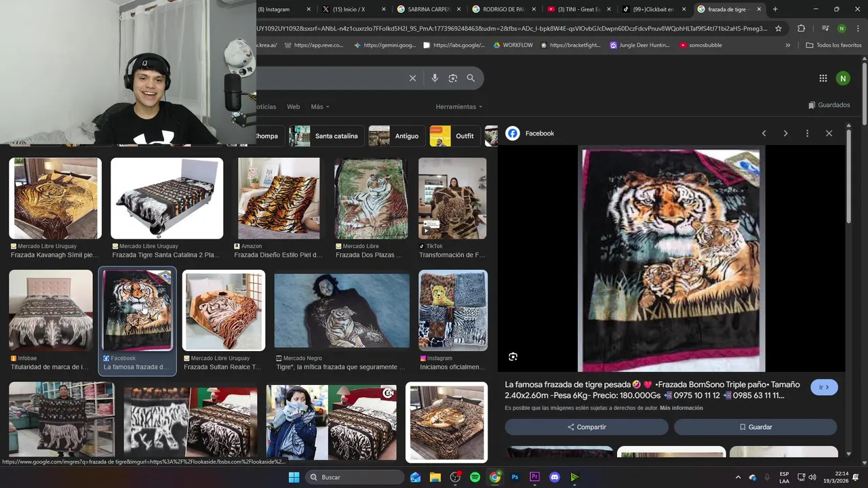Open Windows Start menu
868x488 pixels.
click(x=294, y=477)
